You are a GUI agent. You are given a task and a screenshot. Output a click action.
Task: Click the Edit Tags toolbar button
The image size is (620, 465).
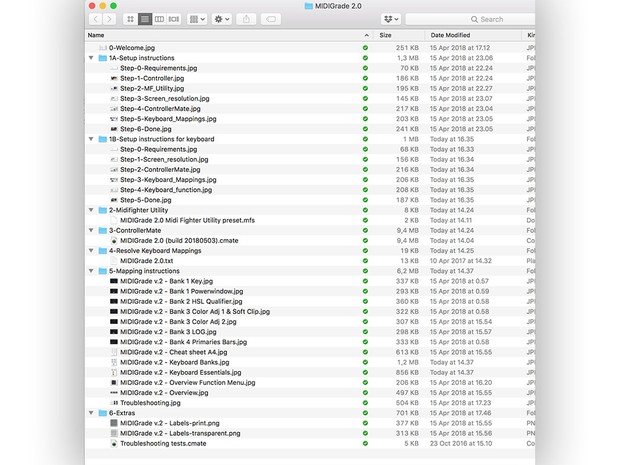tap(271, 19)
